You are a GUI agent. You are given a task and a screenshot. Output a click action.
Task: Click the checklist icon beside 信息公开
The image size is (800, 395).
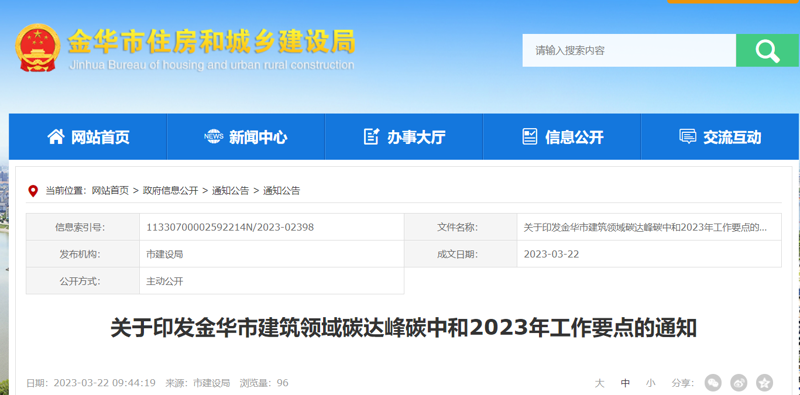pyautogui.click(x=530, y=136)
